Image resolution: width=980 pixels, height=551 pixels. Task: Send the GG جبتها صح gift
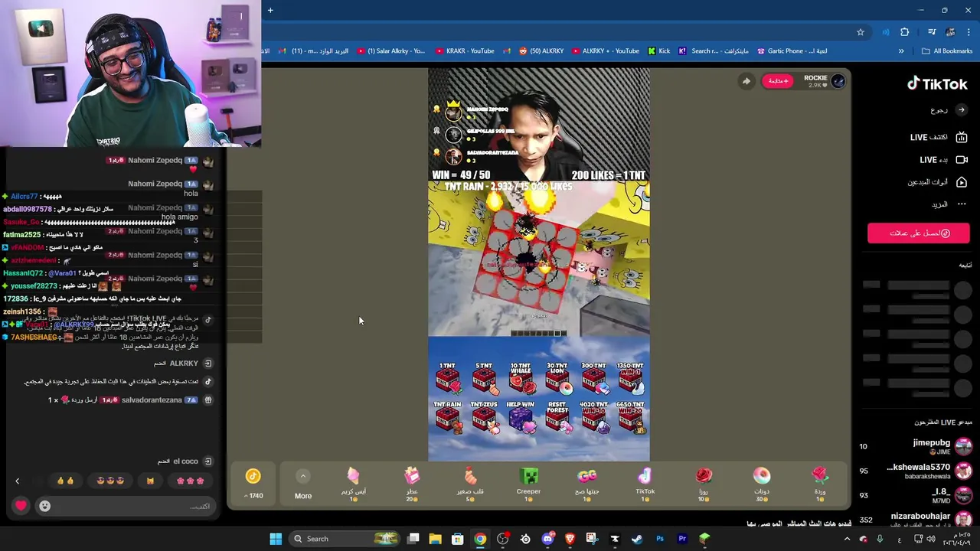pos(586,484)
